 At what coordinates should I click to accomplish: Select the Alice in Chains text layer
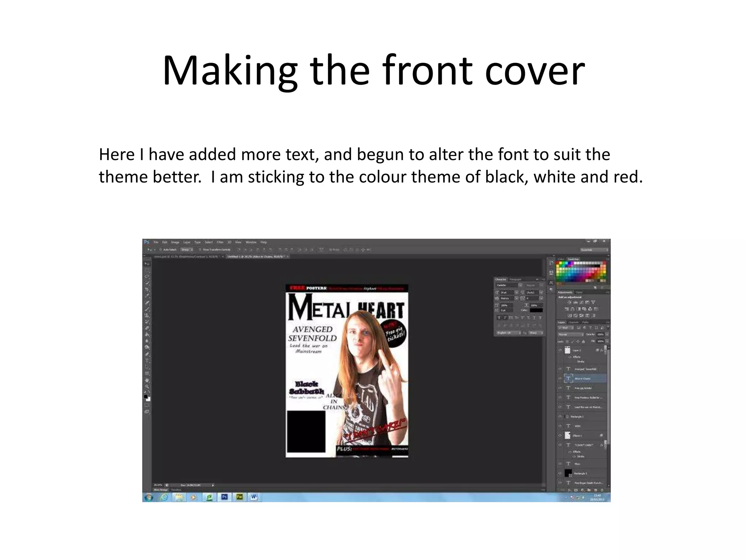582,378
